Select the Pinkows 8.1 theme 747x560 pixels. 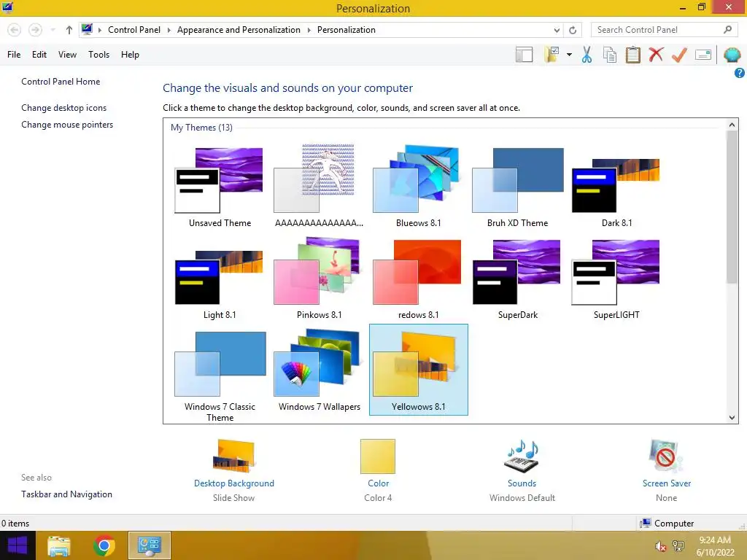319,278
